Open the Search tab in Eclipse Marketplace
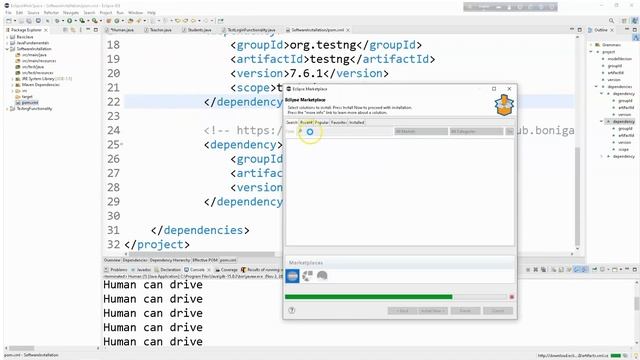Screen dimensions: 640x360 (291, 122)
